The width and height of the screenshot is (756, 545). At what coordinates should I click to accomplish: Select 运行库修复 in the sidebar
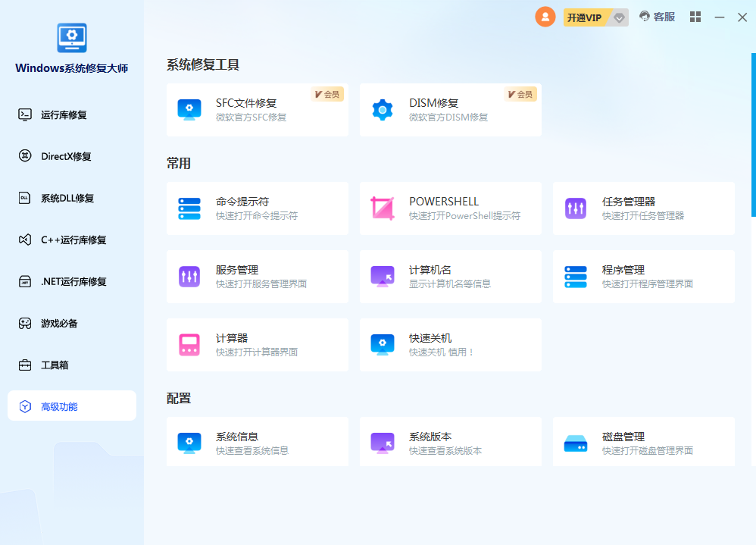click(x=64, y=115)
